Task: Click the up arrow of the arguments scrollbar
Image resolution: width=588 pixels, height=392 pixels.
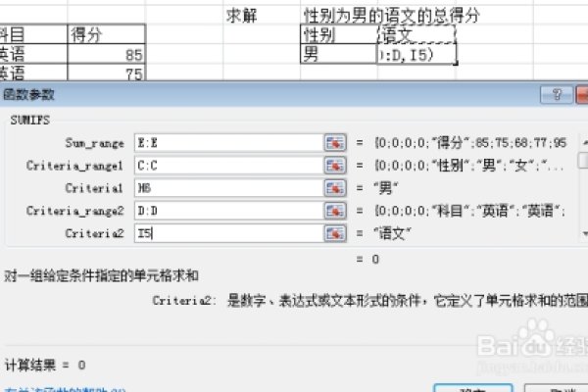Action: [584, 142]
